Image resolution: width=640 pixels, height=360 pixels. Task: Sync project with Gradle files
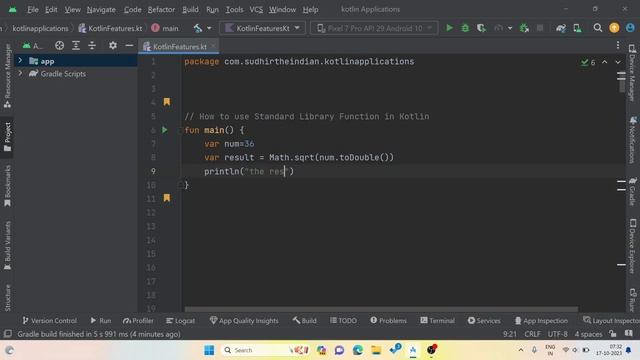click(x=561, y=28)
